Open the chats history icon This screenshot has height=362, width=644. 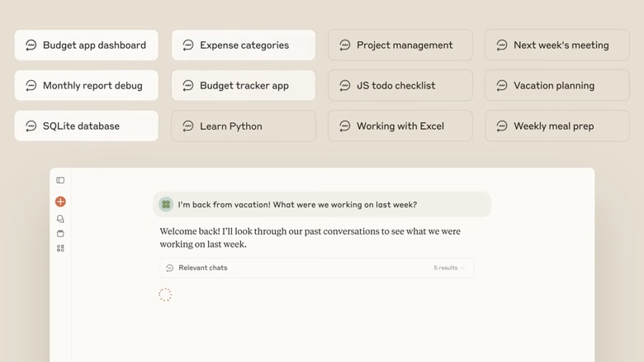point(60,219)
